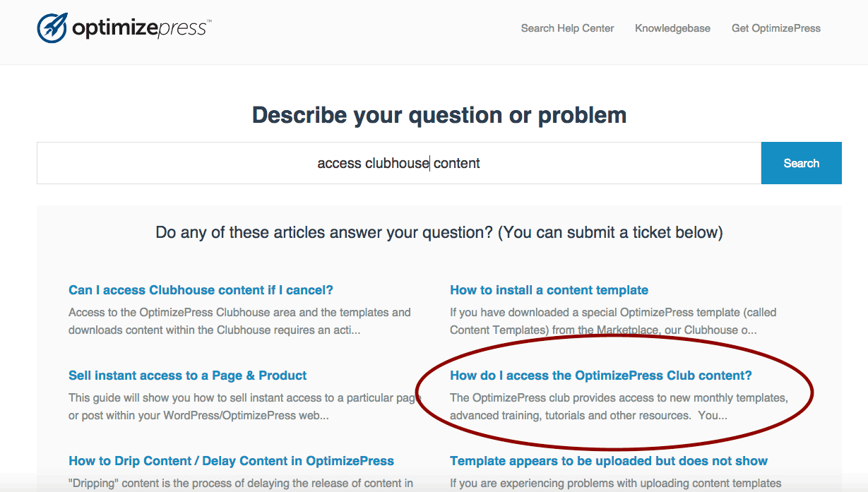Open the Search Help Center menu item
Viewport: 868px width, 492px height.
tap(567, 28)
